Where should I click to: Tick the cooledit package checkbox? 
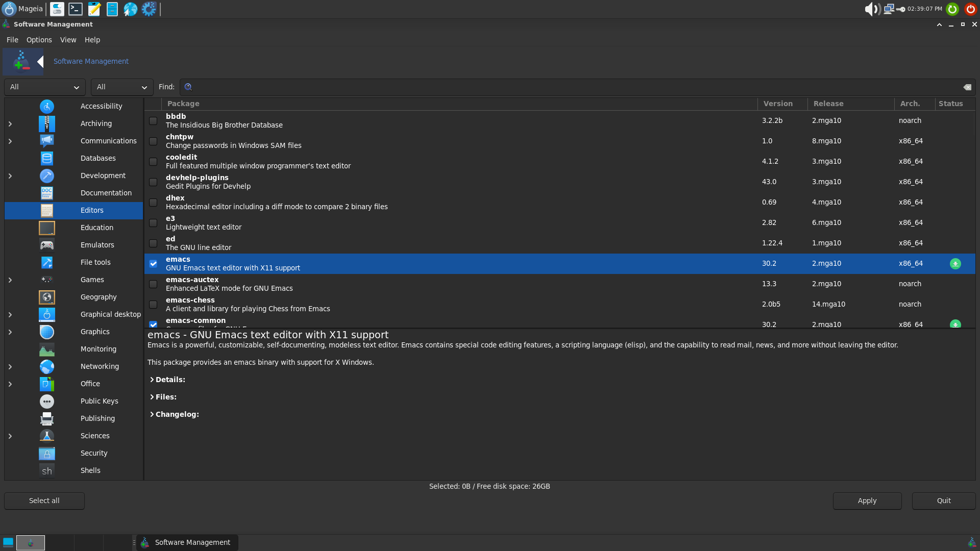(153, 162)
